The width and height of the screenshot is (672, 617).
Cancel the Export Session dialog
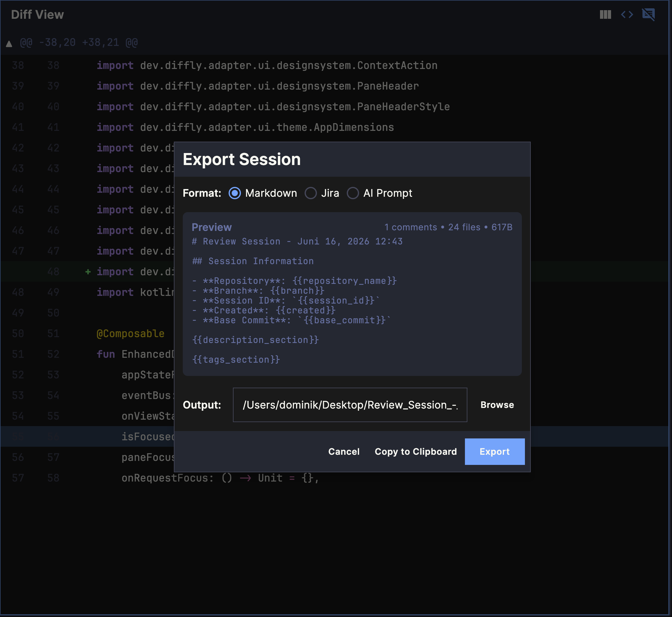click(344, 451)
